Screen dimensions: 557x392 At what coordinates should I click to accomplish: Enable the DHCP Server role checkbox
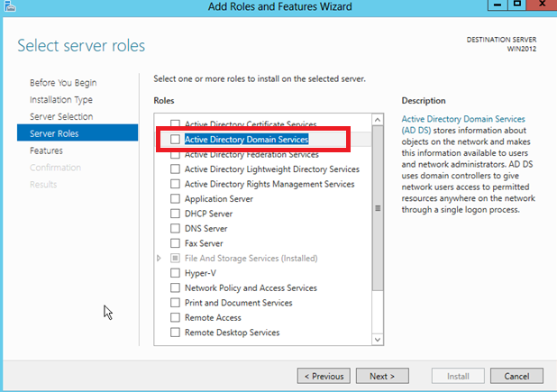176,214
